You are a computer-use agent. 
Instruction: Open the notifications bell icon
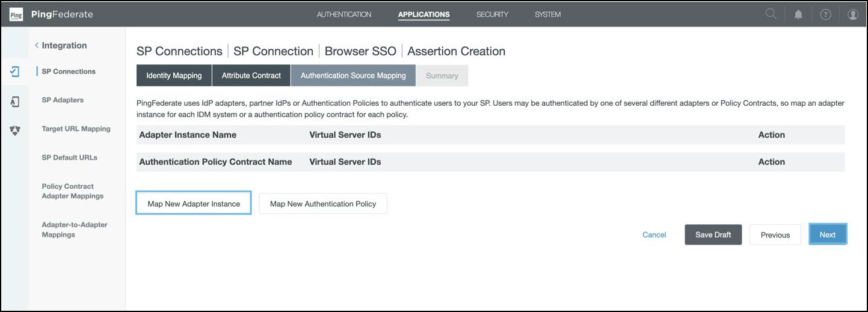(798, 14)
